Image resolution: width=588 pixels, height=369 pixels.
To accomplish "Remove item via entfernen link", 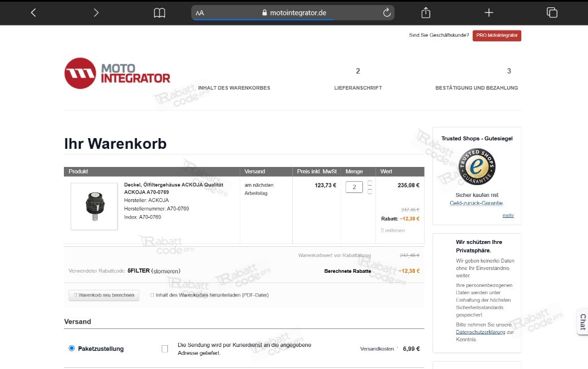I will pyautogui.click(x=393, y=230).
